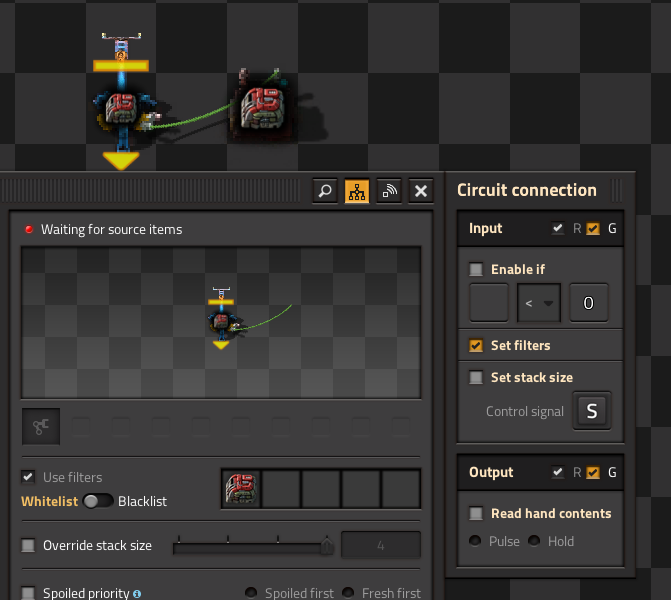Click the Circuit connection panel title
671x600 pixels.
(527, 190)
